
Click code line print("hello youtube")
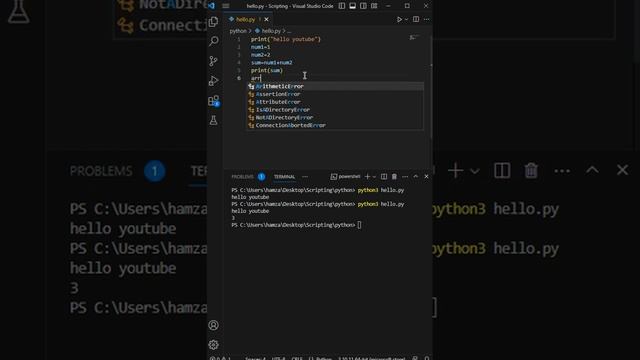[286, 39]
